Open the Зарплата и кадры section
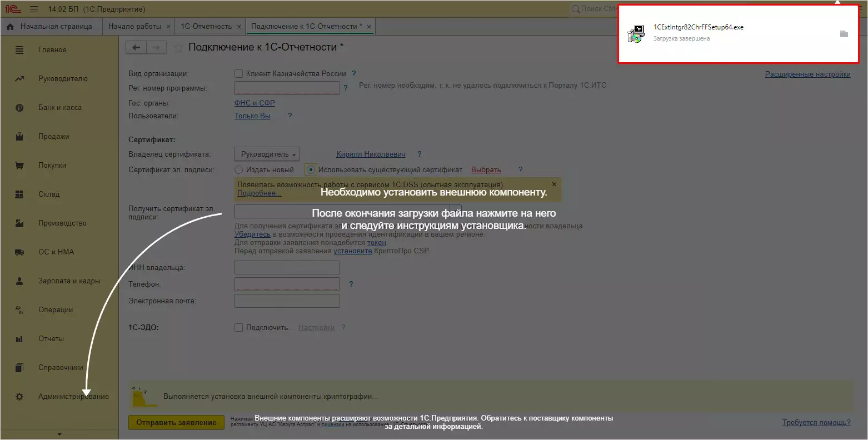The width and height of the screenshot is (868, 440). tap(69, 281)
